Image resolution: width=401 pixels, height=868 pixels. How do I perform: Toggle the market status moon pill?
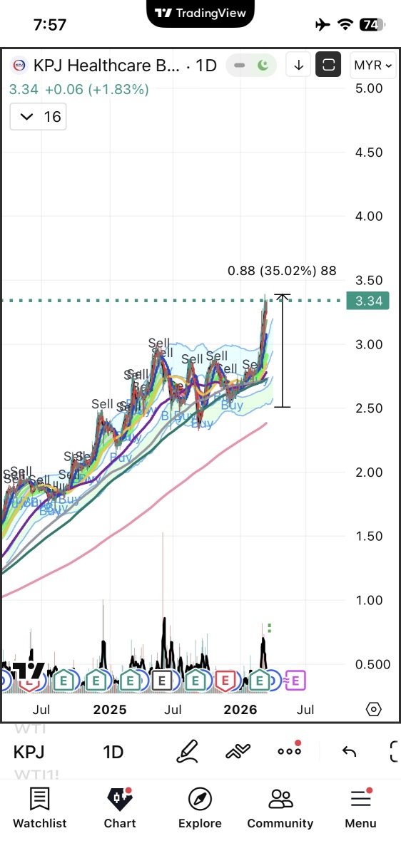250,66
